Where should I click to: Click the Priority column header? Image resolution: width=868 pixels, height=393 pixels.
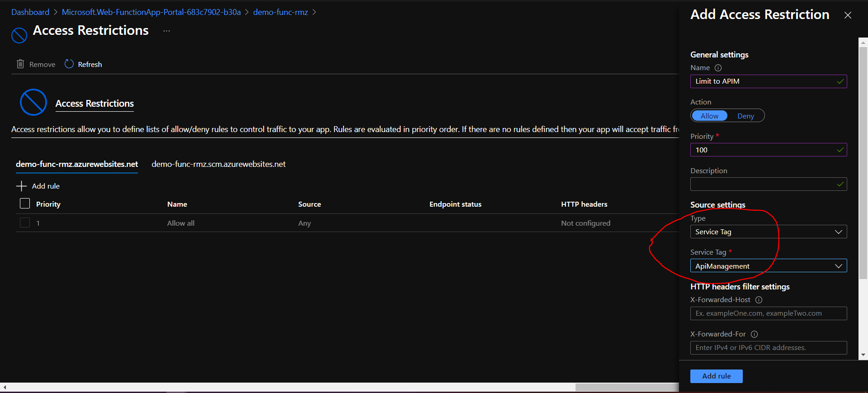click(x=48, y=204)
